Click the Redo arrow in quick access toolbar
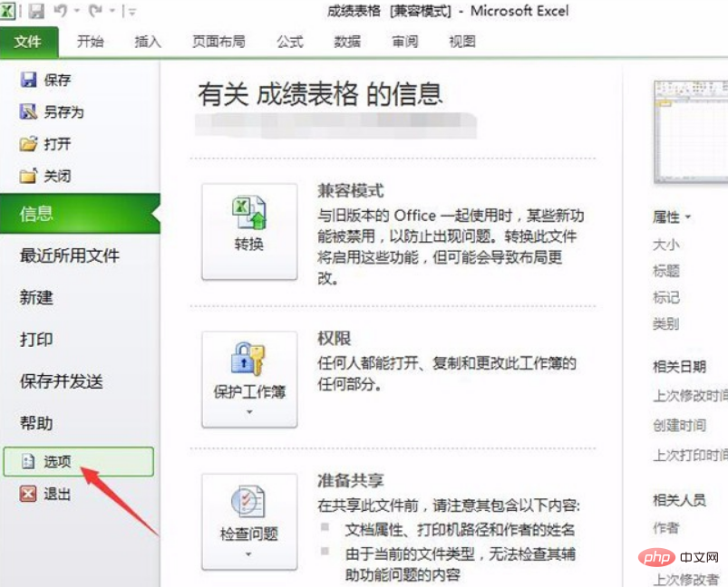Viewport: 728px width, 587px height. [95, 10]
